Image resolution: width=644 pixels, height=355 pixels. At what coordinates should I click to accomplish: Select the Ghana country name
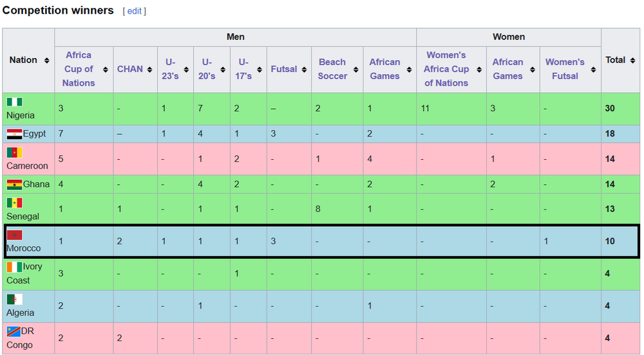pyautogui.click(x=36, y=184)
